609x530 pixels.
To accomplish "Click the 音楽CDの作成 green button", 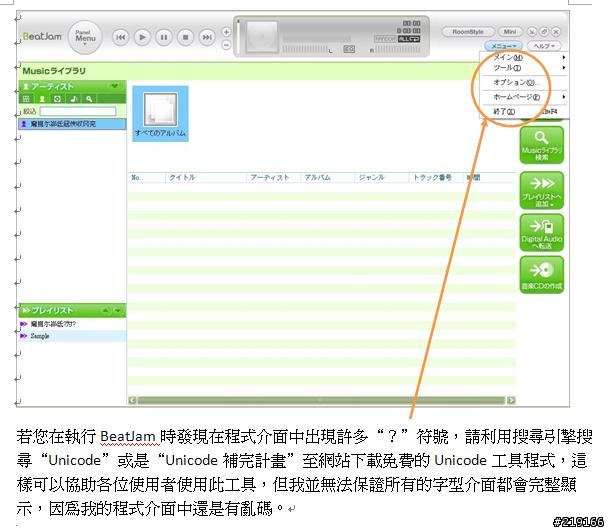I will (541, 275).
